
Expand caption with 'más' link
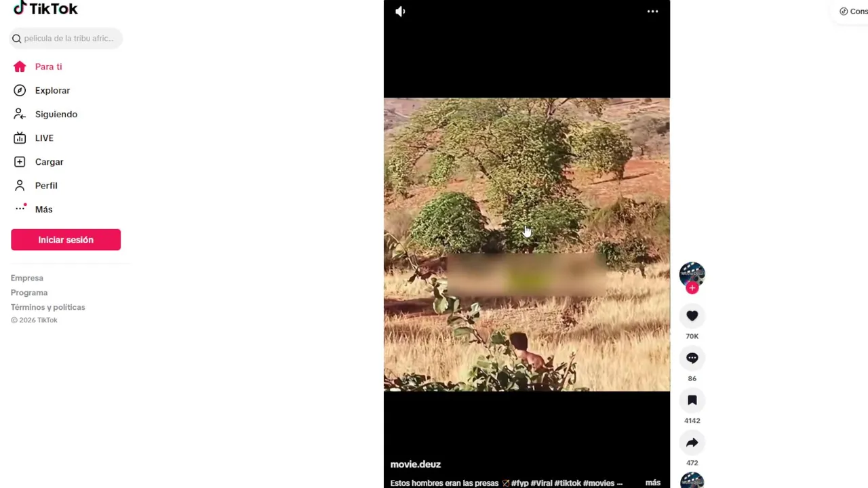(x=653, y=483)
